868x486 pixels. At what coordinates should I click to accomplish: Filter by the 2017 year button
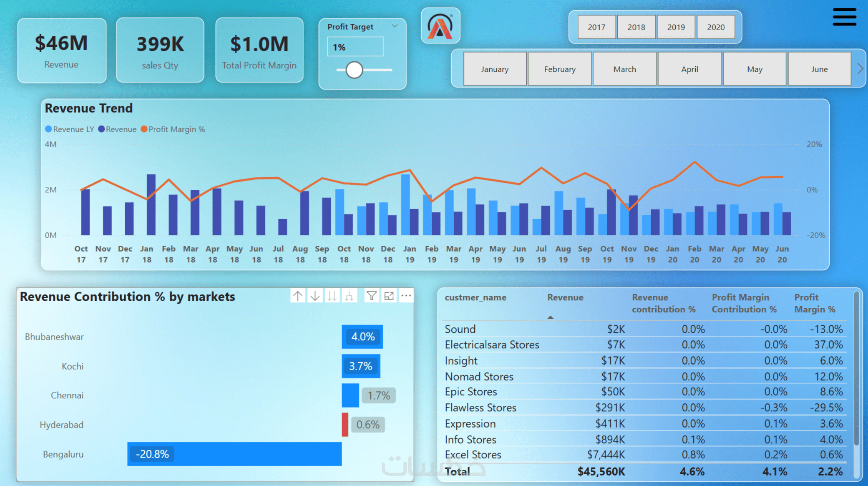[596, 27]
